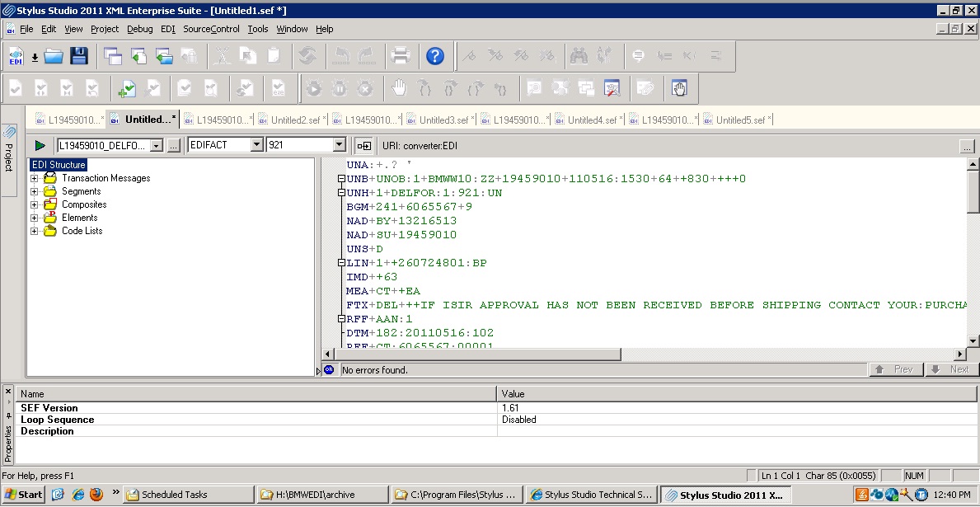980x507 pixels.
Task: Expand the Transaction Messages tree node
Action: click(35, 178)
